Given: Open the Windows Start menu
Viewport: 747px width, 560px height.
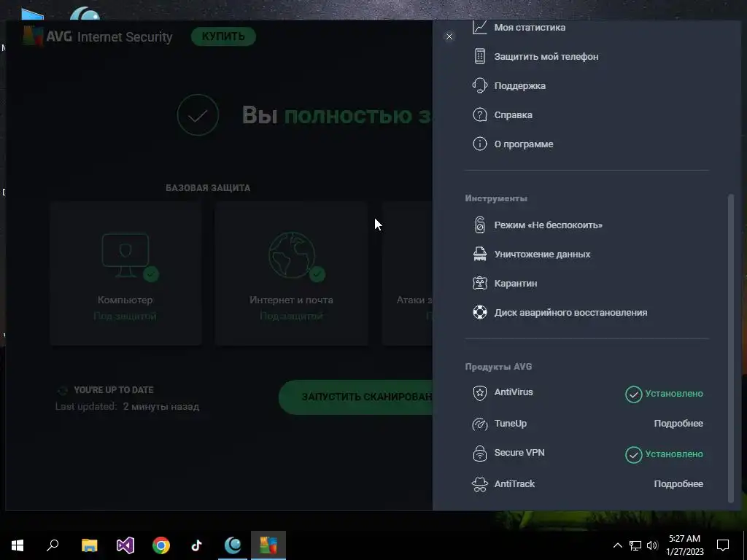Looking at the screenshot, I should [x=18, y=545].
